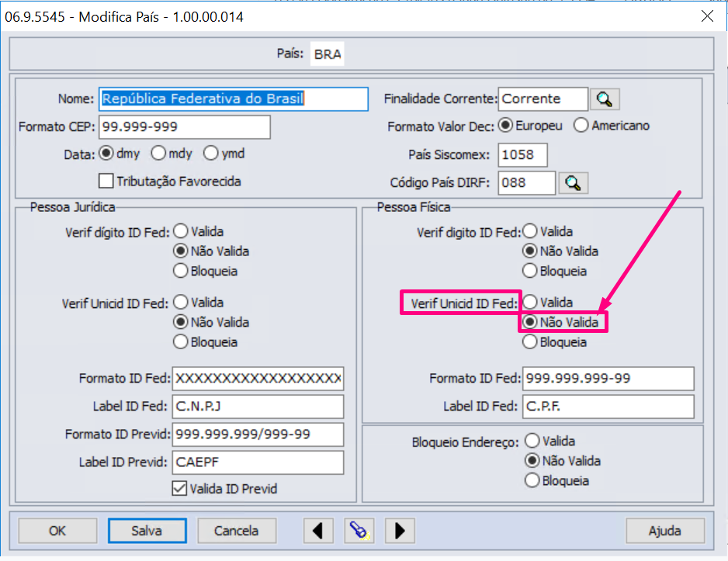The image size is (728, 561).
Task: Click the C.N.P.J Label ID Fed field
Action: pyautogui.click(x=258, y=407)
